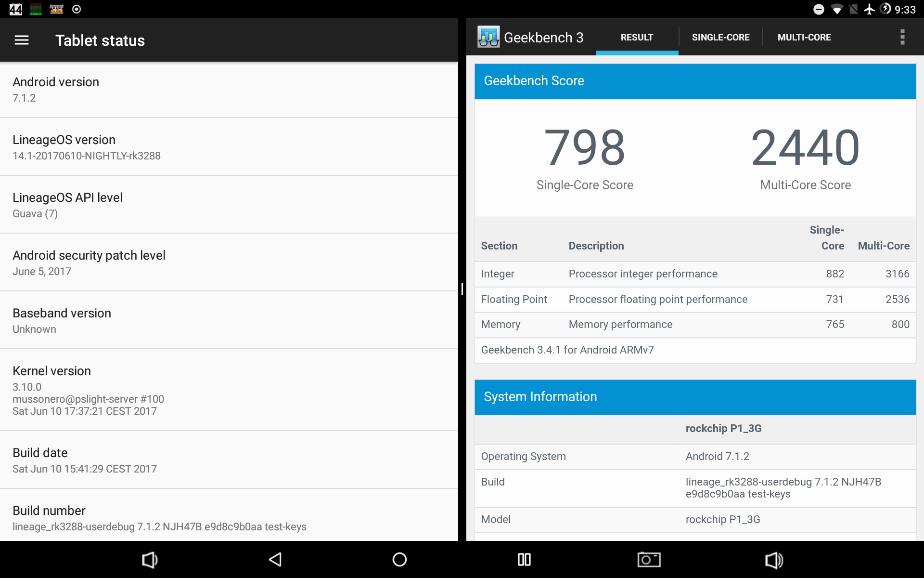This screenshot has height=578, width=924.
Task: Tap the Kernel version entry
Action: (229, 390)
